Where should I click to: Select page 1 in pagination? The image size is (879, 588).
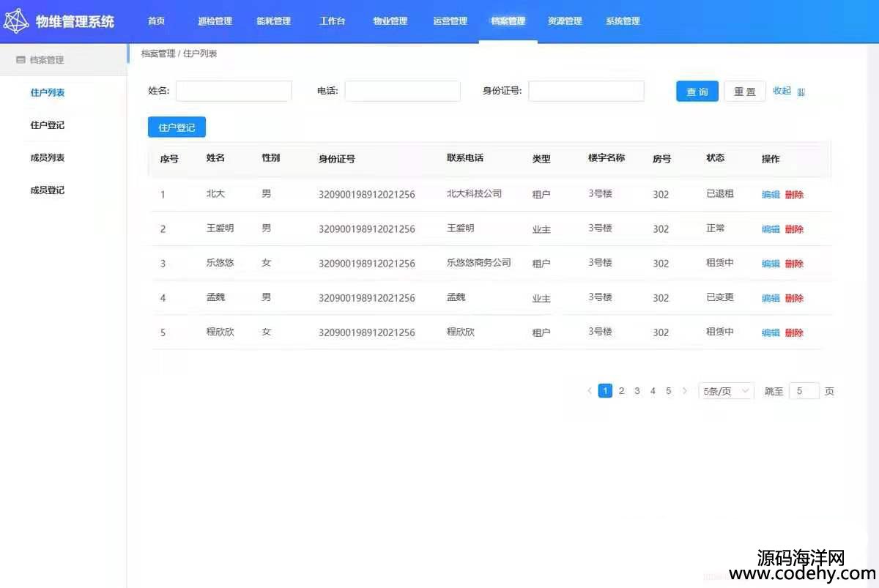pos(605,391)
